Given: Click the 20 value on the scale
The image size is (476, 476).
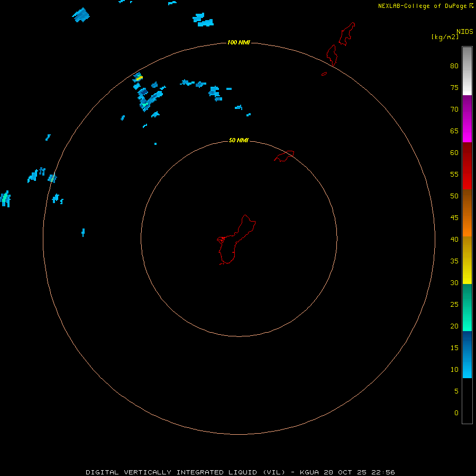Looking at the screenshot, I should point(454,326).
